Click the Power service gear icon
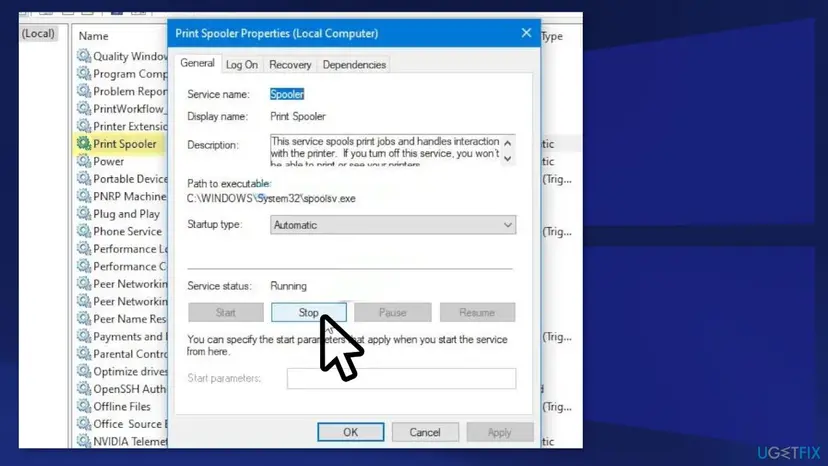This screenshot has width=828, height=466. click(x=83, y=161)
